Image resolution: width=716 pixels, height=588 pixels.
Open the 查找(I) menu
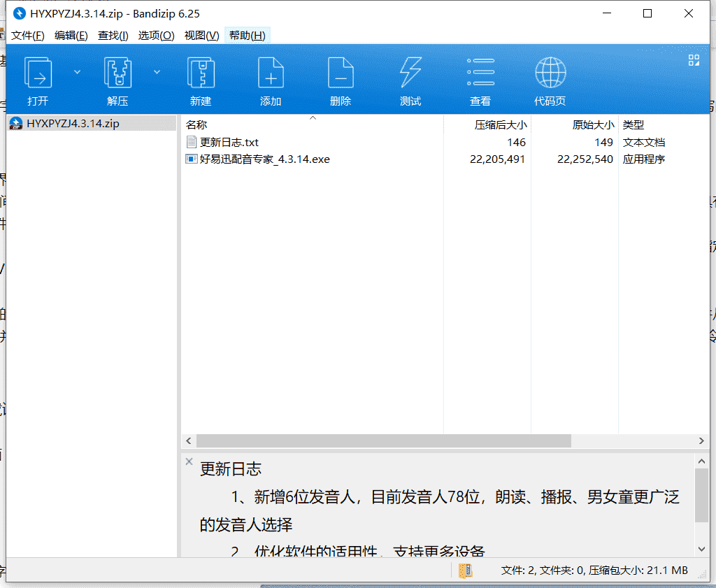pyautogui.click(x=113, y=36)
